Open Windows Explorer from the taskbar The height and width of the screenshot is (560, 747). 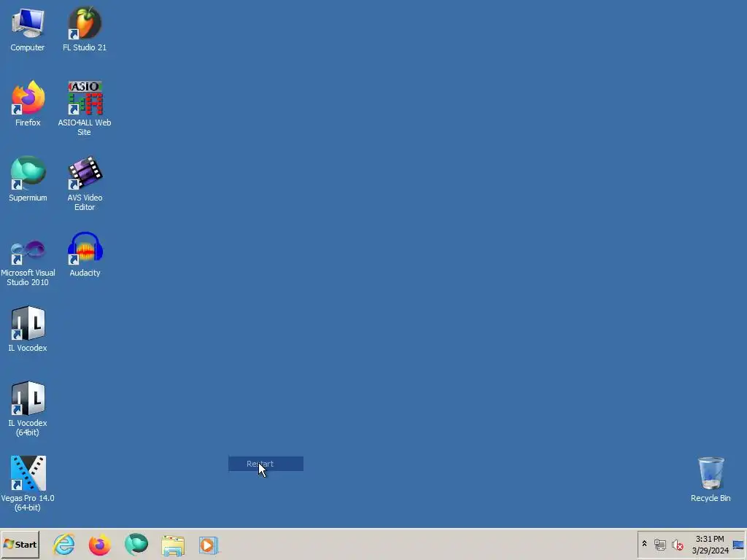[173, 545]
